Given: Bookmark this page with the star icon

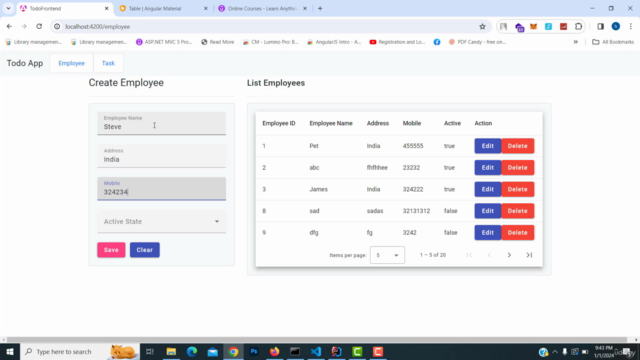Looking at the screenshot, I should click(x=482, y=27).
